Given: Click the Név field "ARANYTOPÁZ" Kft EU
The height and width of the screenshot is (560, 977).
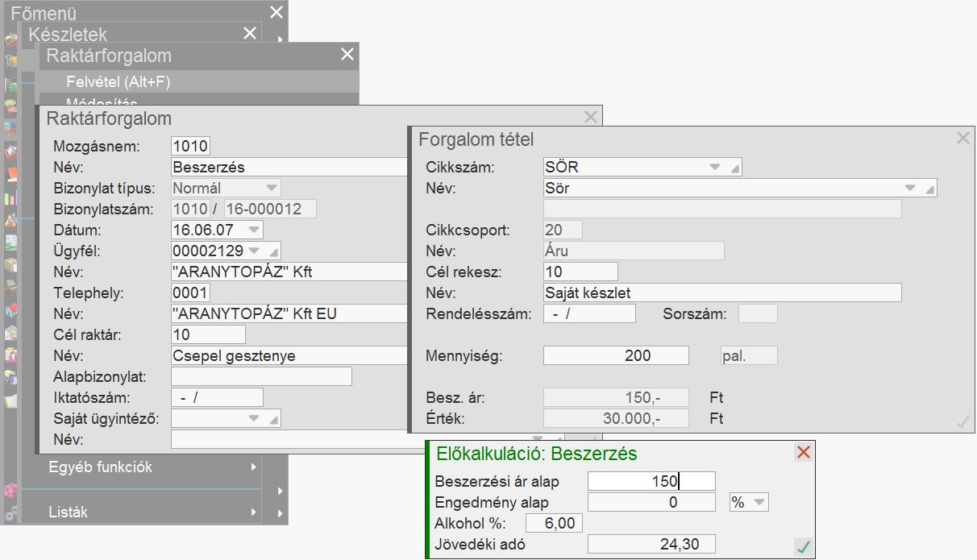Looking at the screenshot, I should 290,313.
